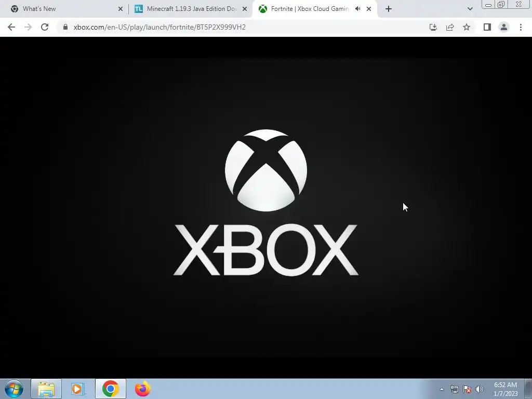Open Action Center flag icon
The width and height of the screenshot is (532, 399).
click(467, 389)
